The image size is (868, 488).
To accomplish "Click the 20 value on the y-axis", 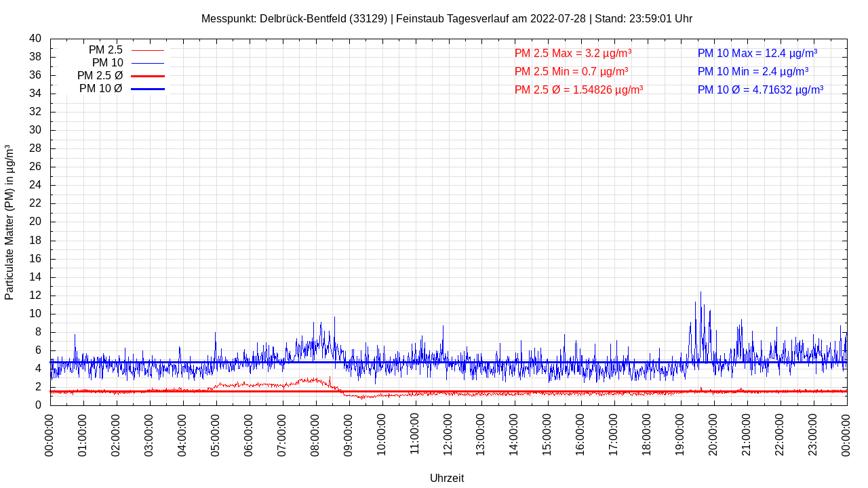I will (x=35, y=222).
